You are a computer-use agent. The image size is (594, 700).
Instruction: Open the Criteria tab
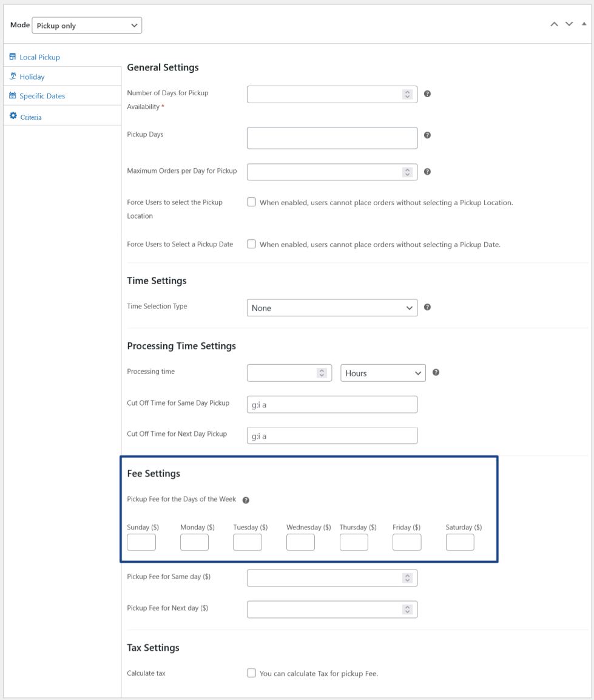point(31,117)
